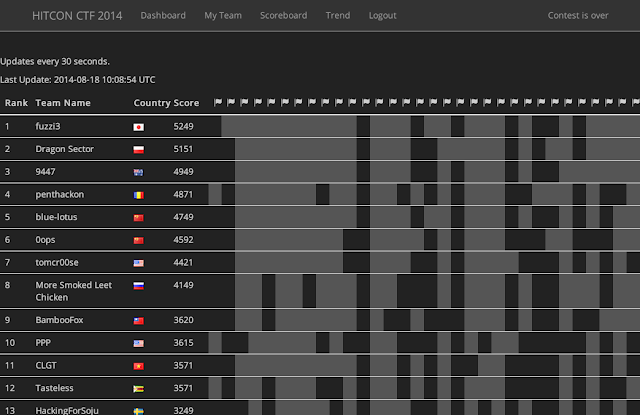Select US flag beside tomcr00se
Viewport: 640px width, 415px height.
point(138,263)
